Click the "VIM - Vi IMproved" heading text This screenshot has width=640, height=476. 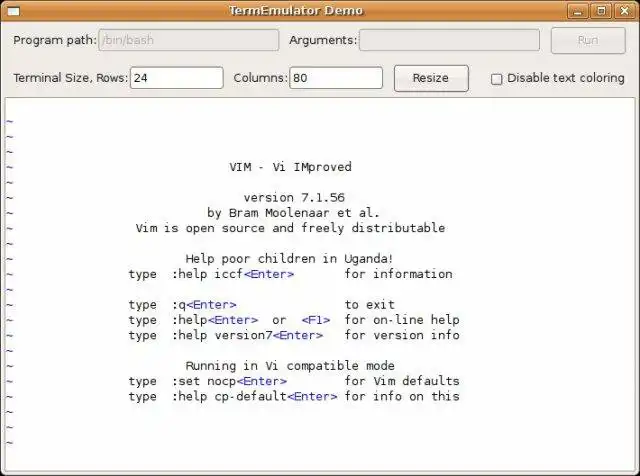coord(290,167)
